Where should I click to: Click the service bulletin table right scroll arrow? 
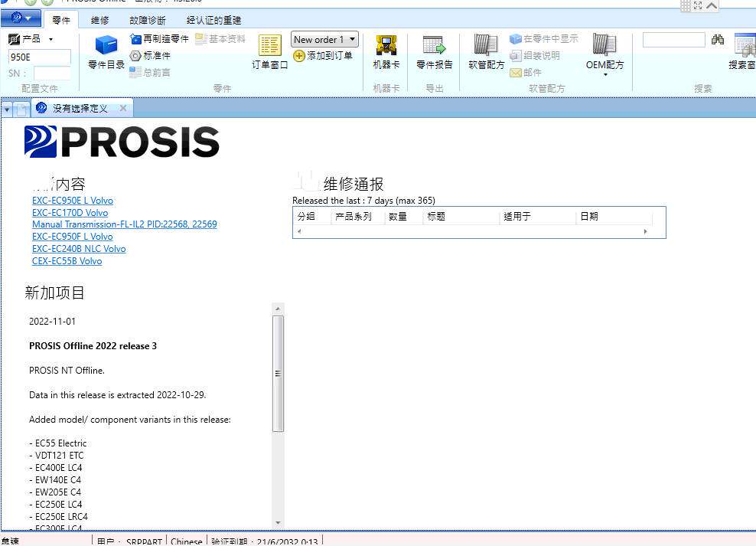645,231
